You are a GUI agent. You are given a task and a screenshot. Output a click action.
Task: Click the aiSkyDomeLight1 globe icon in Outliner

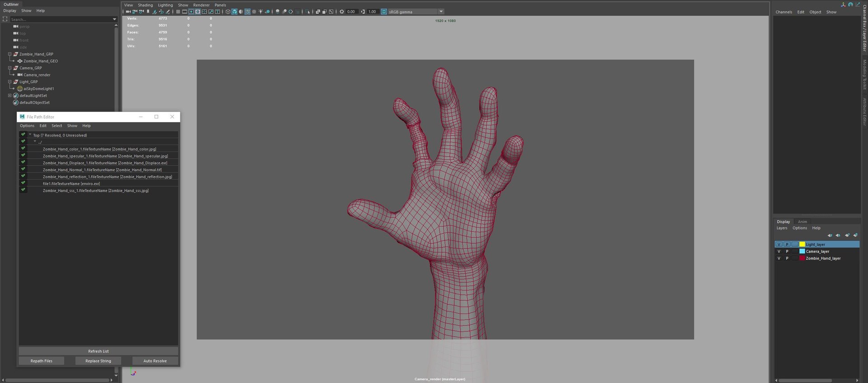click(20, 89)
